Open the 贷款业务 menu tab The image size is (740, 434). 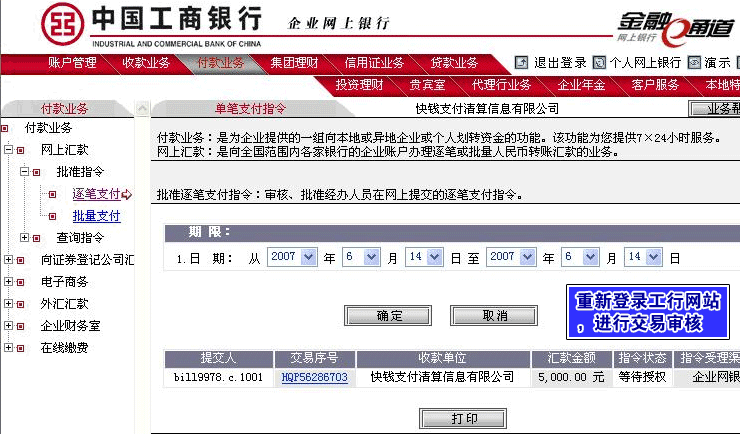pyautogui.click(x=454, y=63)
